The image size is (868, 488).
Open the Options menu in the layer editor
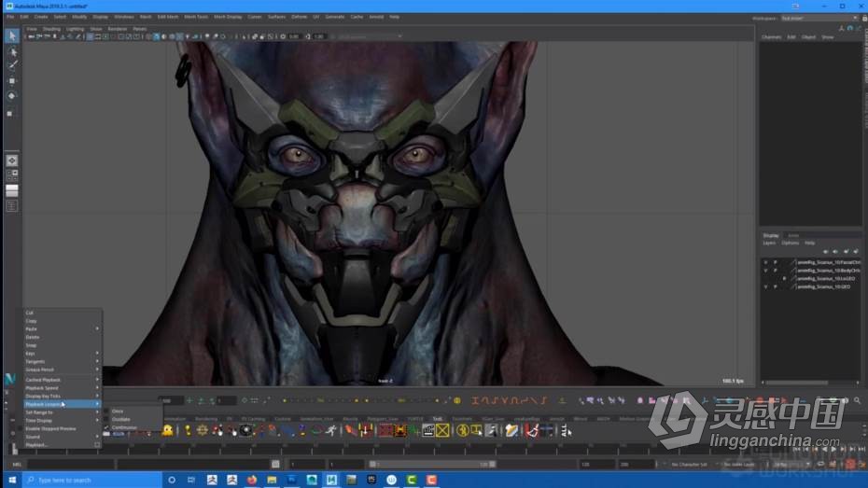(x=790, y=243)
